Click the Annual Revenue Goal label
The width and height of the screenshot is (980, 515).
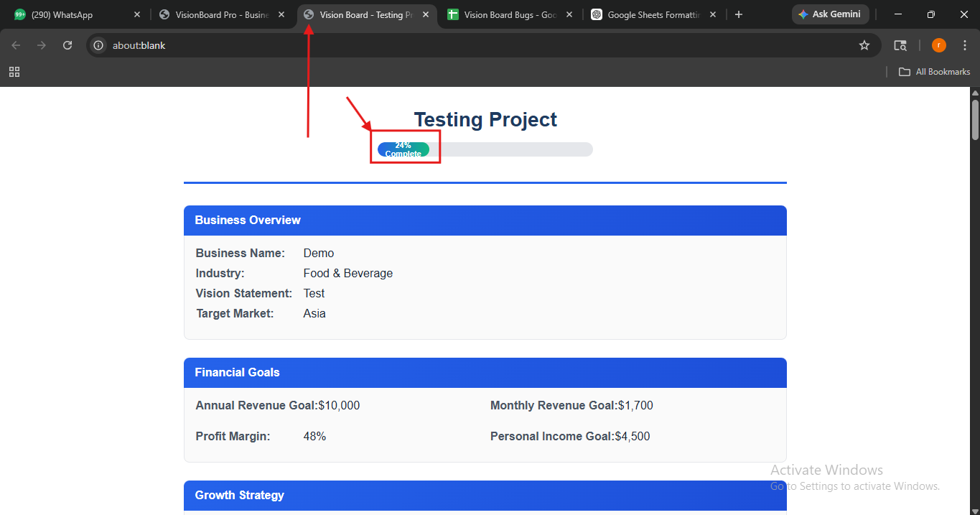pyautogui.click(x=257, y=405)
